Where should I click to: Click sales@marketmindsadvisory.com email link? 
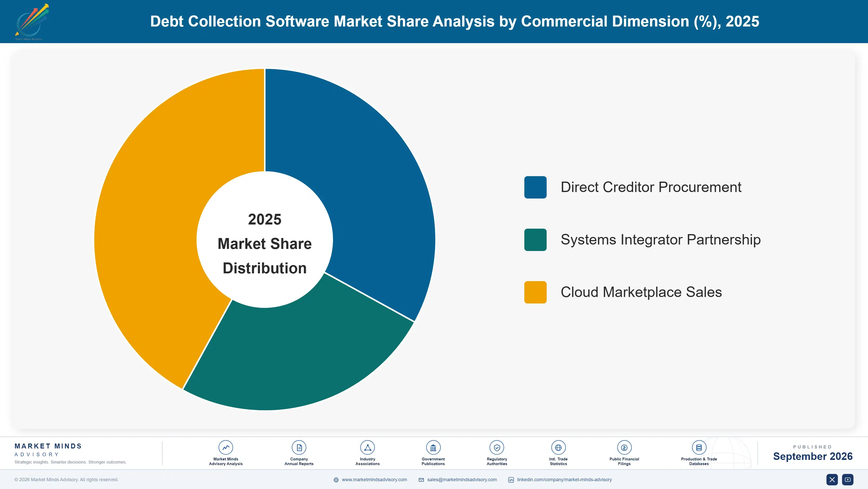pyautogui.click(x=462, y=480)
